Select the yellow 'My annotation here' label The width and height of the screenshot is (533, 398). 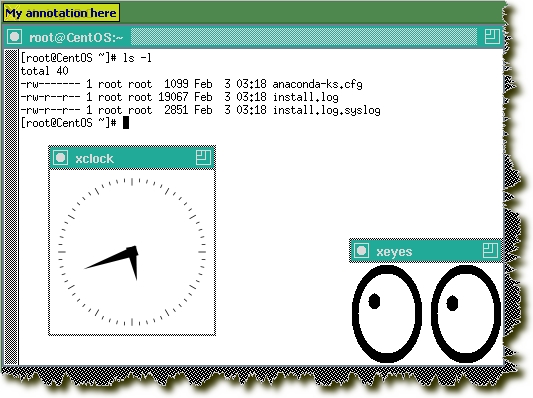62,13
